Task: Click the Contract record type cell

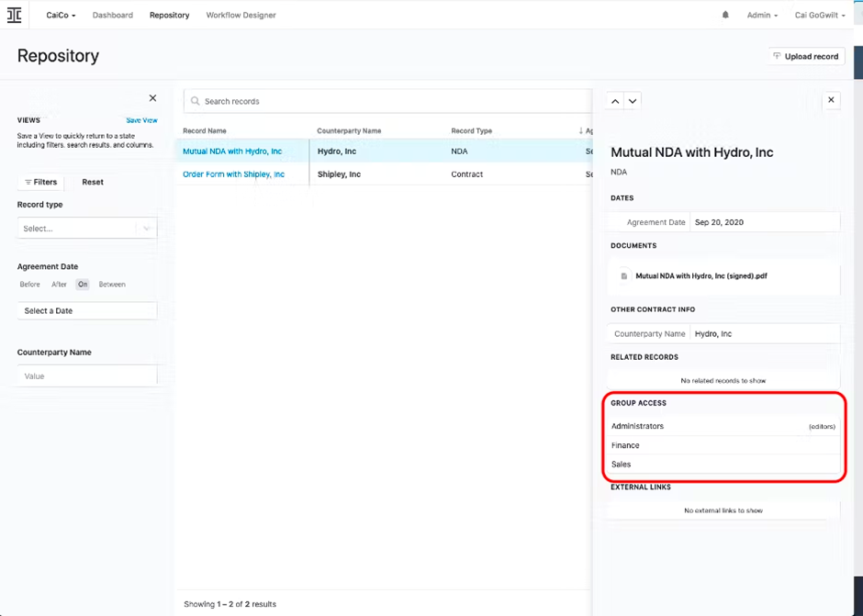Action: [466, 174]
